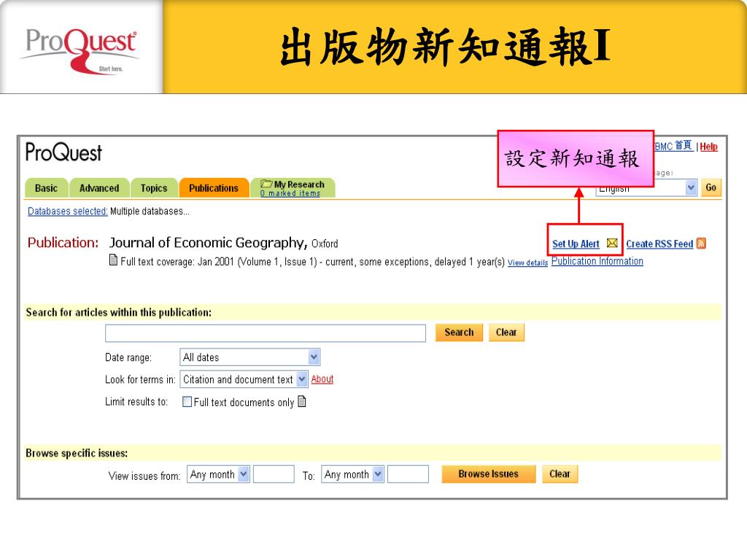Click the article search text field
The width and height of the screenshot is (747, 560).
tap(266, 333)
